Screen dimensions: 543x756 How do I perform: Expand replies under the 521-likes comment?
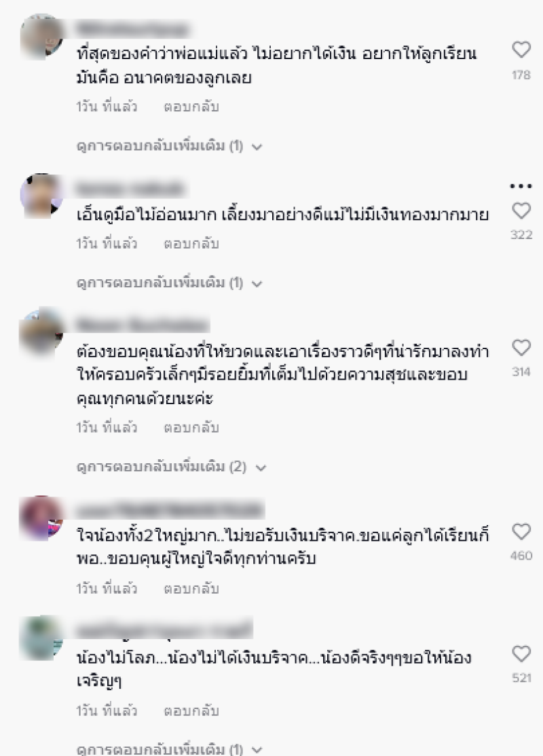(169, 749)
